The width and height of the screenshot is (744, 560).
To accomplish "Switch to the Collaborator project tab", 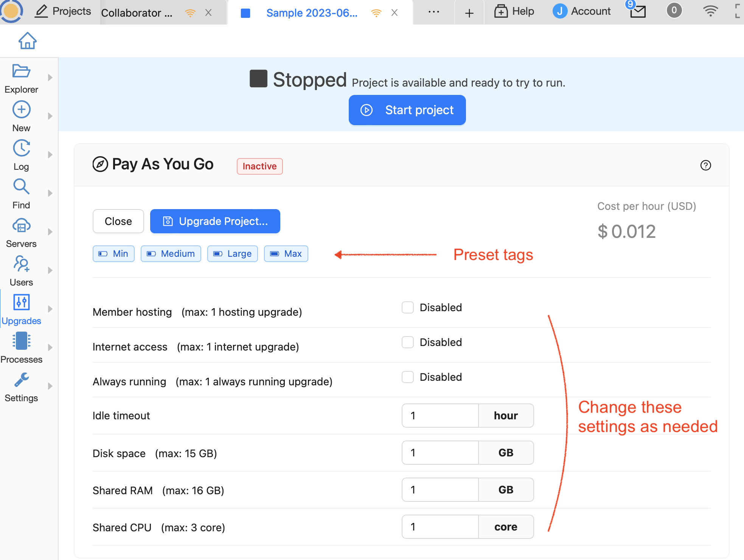I will 137,13.
